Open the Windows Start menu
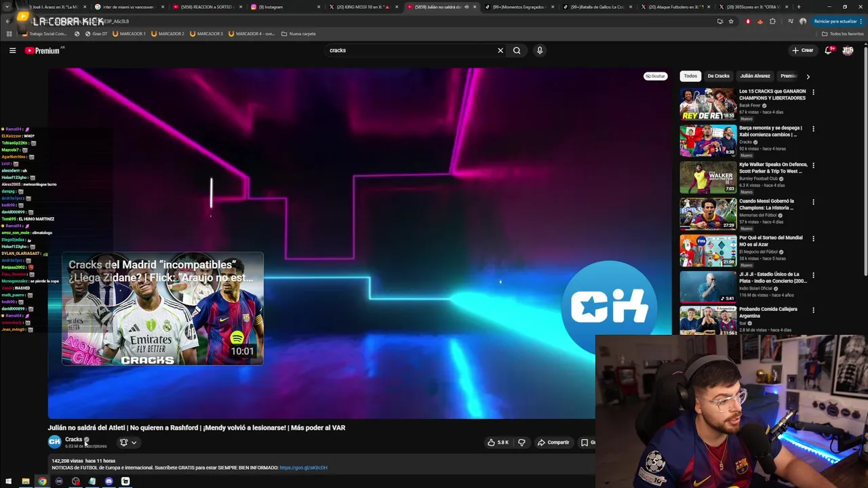The height and width of the screenshot is (488, 868). point(9,481)
